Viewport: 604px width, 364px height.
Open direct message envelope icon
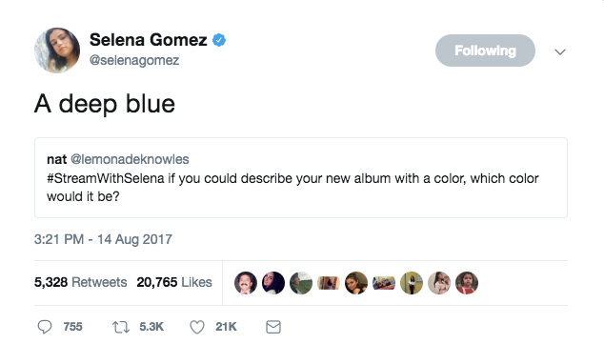(273, 327)
